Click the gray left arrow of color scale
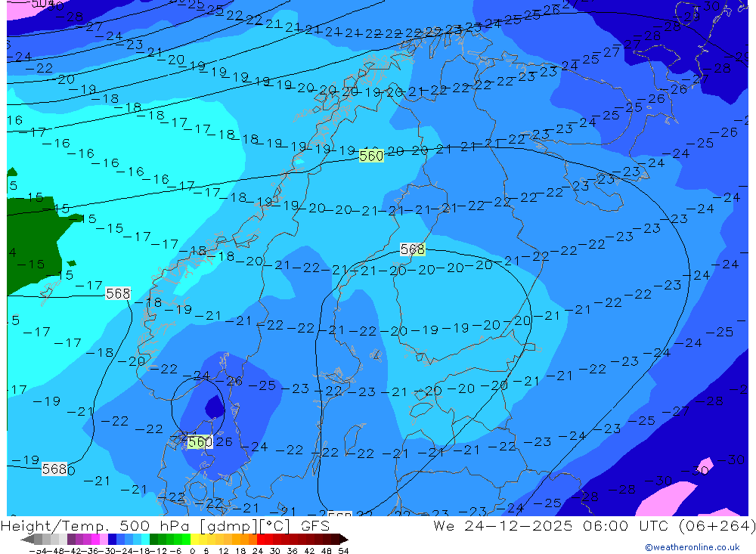This screenshot has height=554, width=756. (27, 539)
